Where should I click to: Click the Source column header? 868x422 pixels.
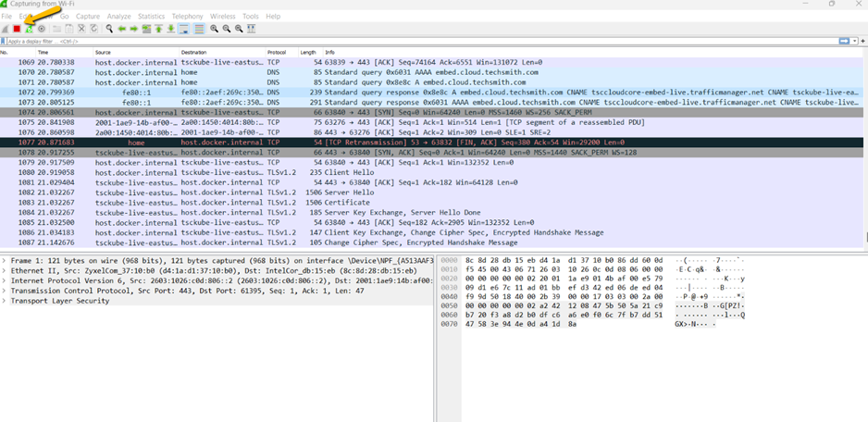pos(103,53)
